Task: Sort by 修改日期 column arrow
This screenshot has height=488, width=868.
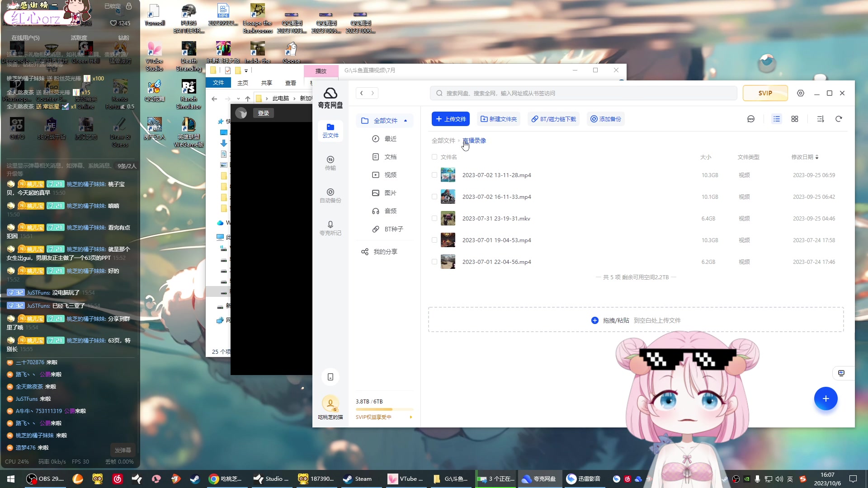Action: [816, 157]
